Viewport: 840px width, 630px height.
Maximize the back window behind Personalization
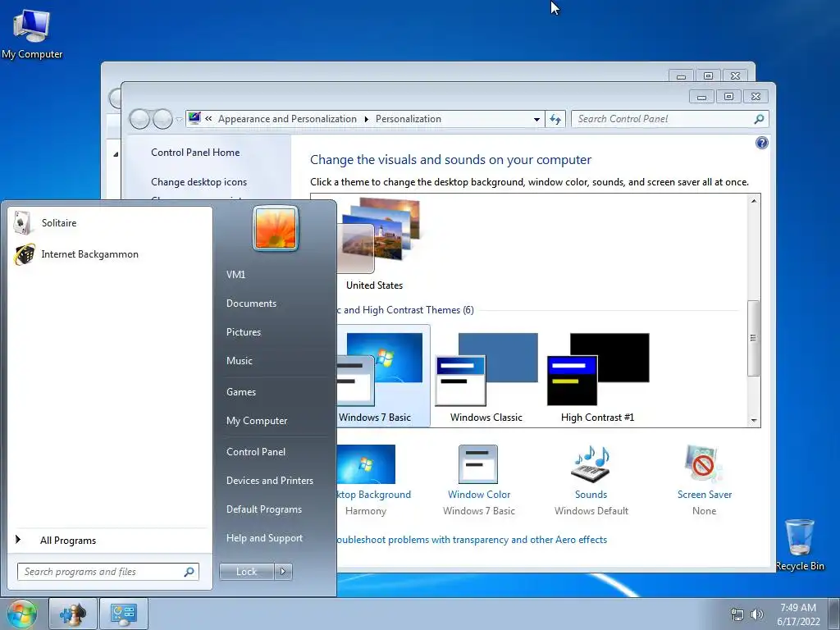click(708, 76)
